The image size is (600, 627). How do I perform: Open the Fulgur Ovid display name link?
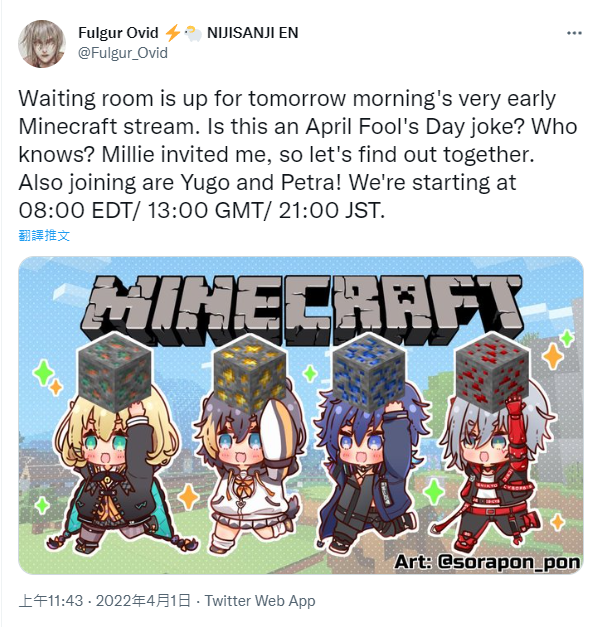click(118, 33)
